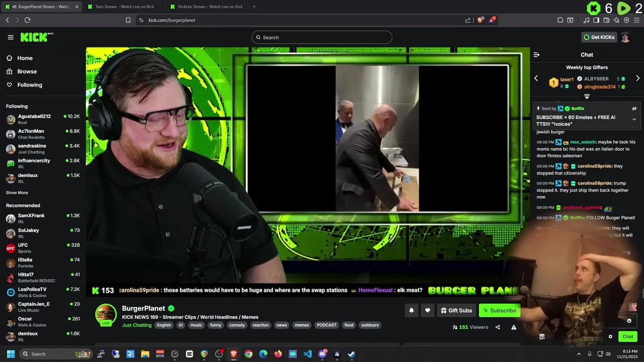Collapse the chat panel arrow icon
Image resolution: width=644 pixels, height=362 pixels.
pyautogui.click(x=536, y=55)
